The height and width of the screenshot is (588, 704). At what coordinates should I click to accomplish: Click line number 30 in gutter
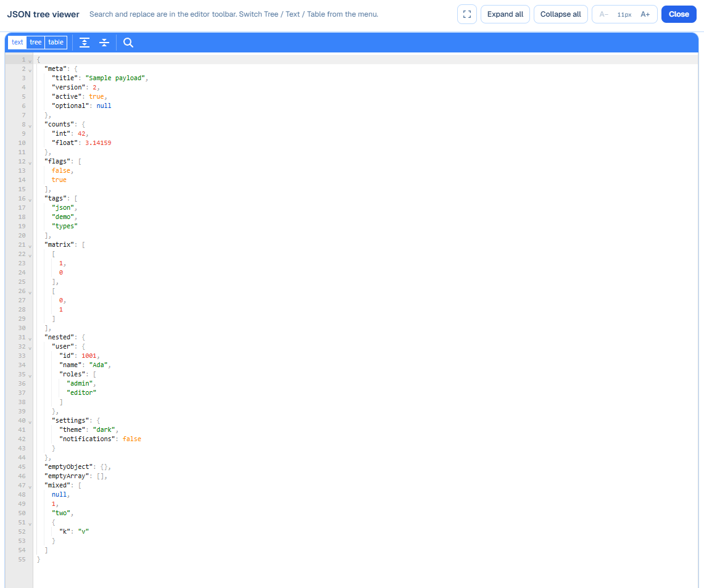point(22,328)
